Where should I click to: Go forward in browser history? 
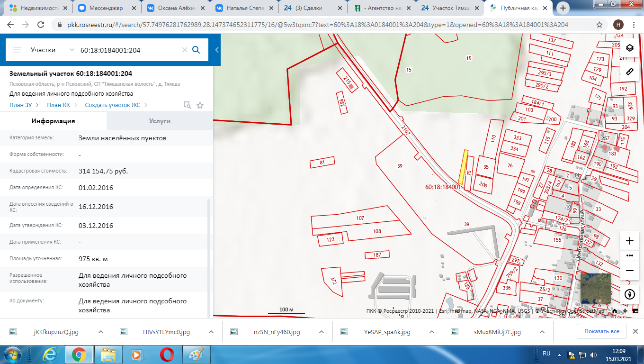pyautogui.click(x=26, y=25)
